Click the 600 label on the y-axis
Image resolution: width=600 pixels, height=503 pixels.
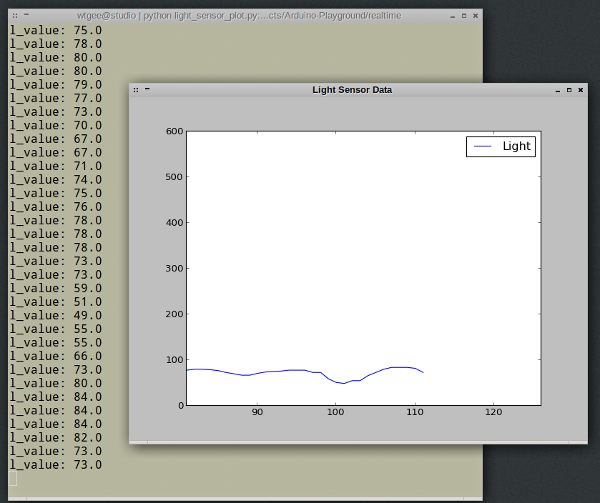point(174,131)
